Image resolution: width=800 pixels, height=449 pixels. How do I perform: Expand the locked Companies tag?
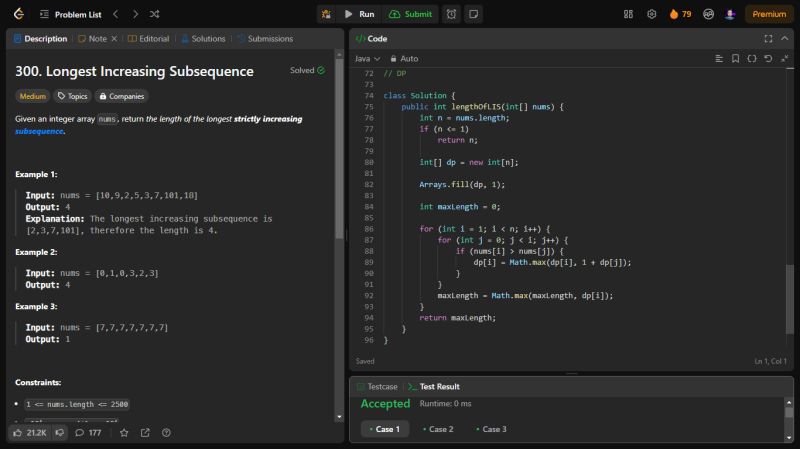pos(121,96)
